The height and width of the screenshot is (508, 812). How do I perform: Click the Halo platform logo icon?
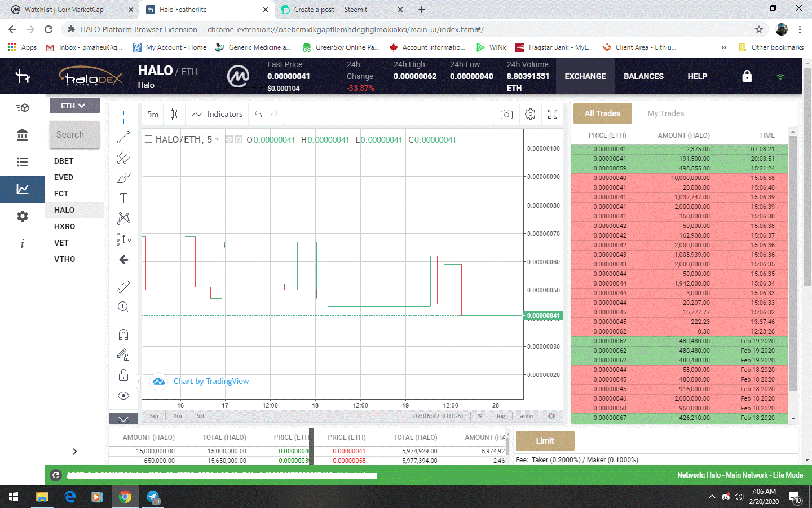tap(23, 76)
